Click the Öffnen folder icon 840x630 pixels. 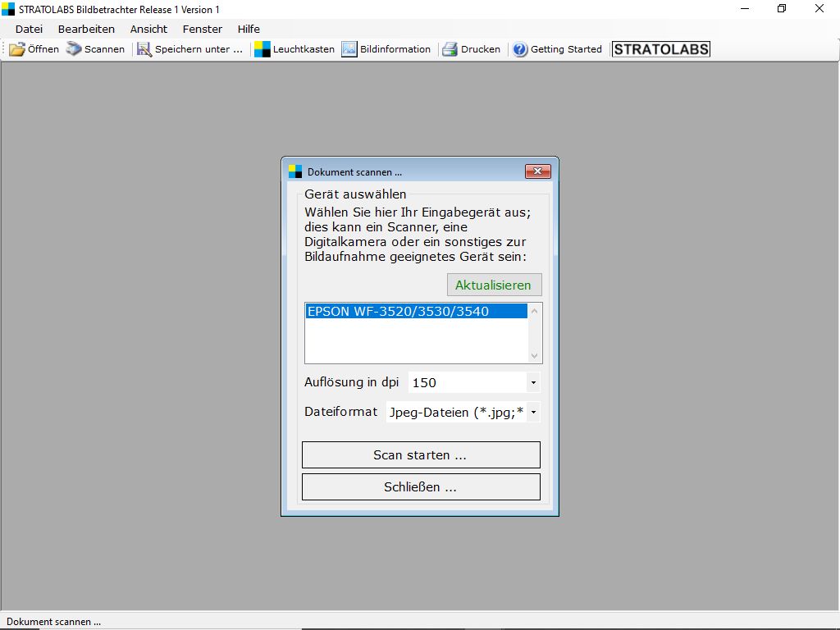[x=17, y=49]
